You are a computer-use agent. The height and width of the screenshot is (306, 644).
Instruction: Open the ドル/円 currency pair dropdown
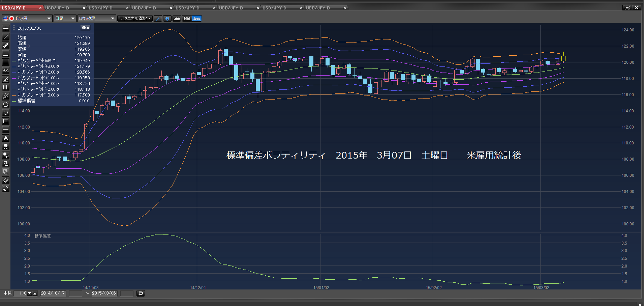[27, 18]
